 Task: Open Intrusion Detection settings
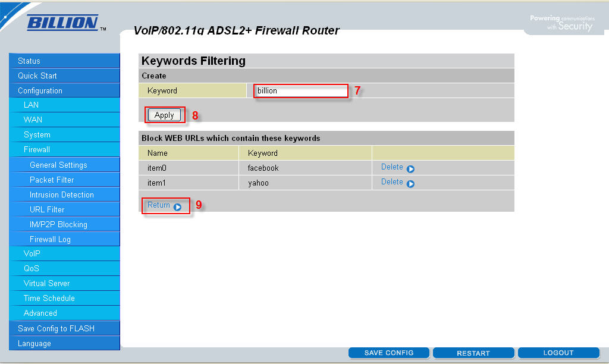(64, 194)
